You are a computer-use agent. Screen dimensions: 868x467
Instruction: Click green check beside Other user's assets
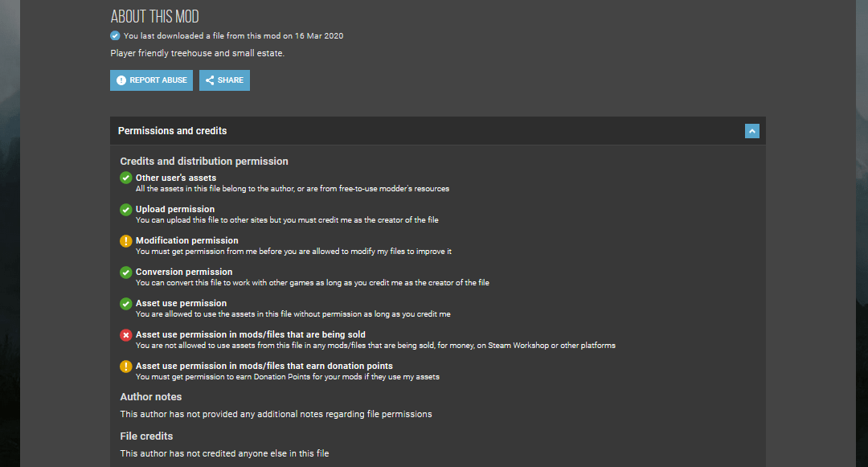tap(125, 178)
